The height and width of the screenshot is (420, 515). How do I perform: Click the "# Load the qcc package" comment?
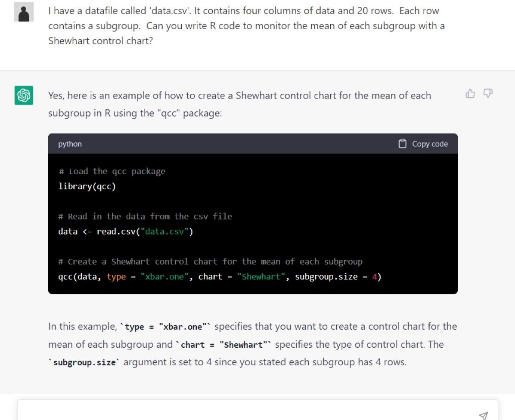112,171
